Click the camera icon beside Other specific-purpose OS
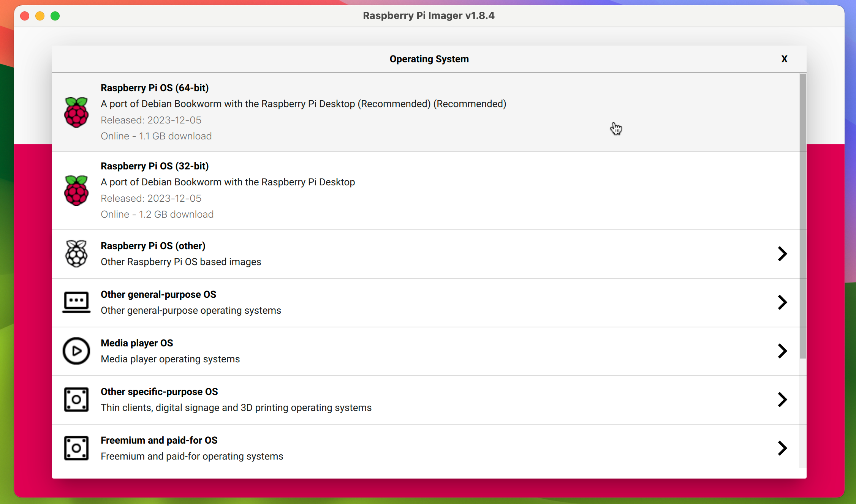The image size is (856, 504). pos(76,399)
